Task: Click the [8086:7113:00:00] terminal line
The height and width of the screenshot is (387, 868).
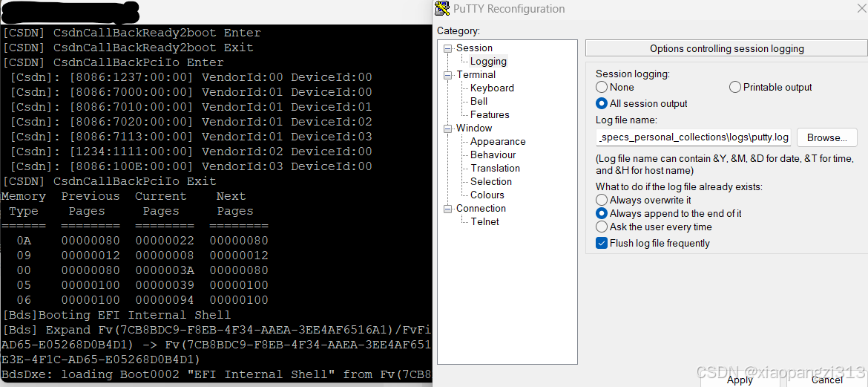Action: pos(191,137)
